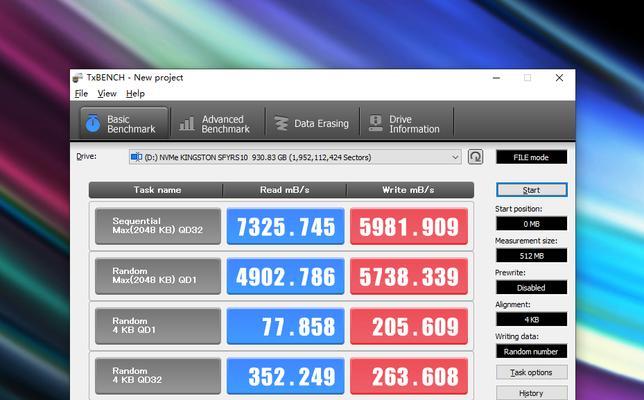Open the Data Erasing tab
The image size is (644, 400).
coord(312,124)
